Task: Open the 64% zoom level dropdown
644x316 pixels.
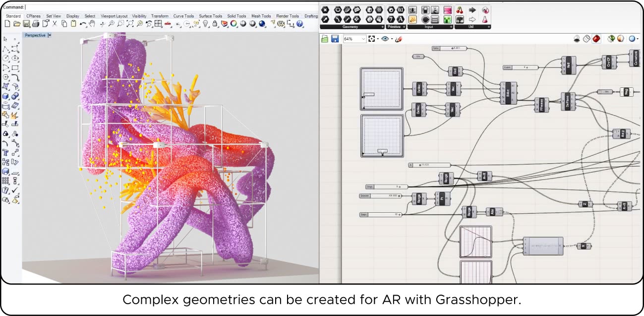Action: [x=363, y=39]
